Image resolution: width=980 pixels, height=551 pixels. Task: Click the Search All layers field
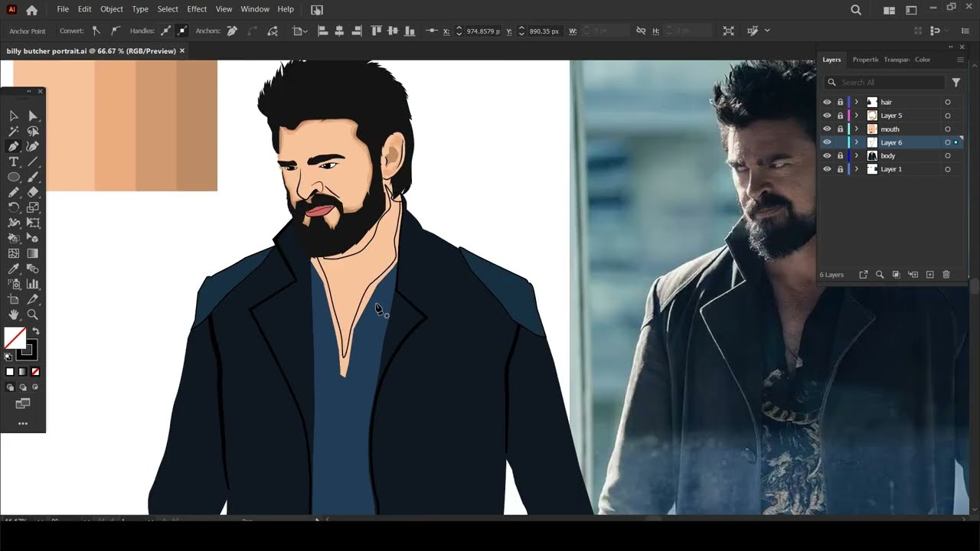click(885, 82)
